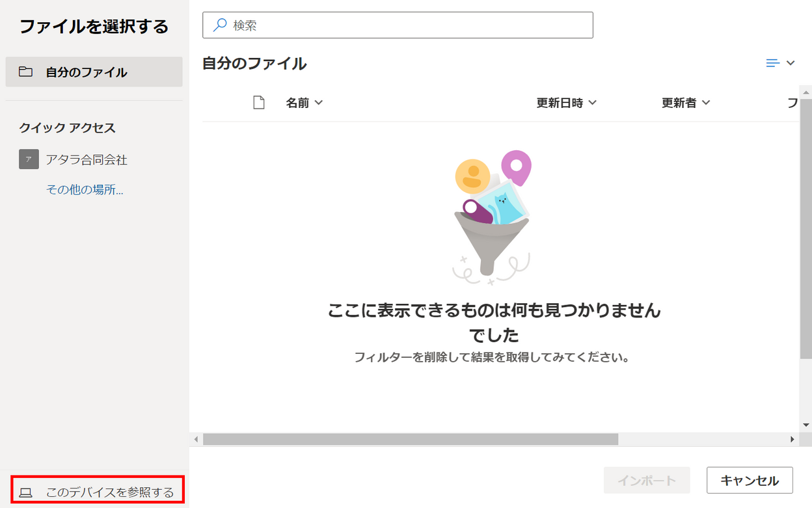Screen dimensions: 812x508
Task: Select 自分のファイル in the sidebar
Action: click(94, 72)
